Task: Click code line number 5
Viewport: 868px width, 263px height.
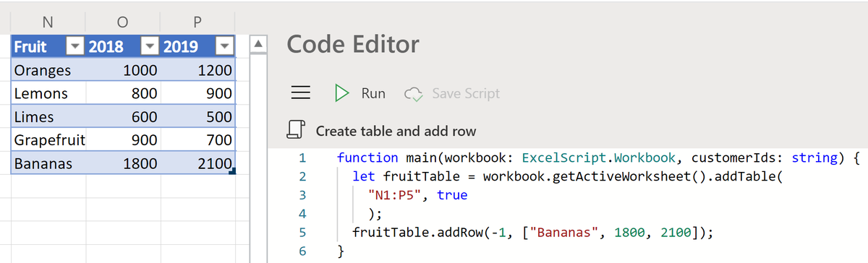Action: tap(302, 232)
